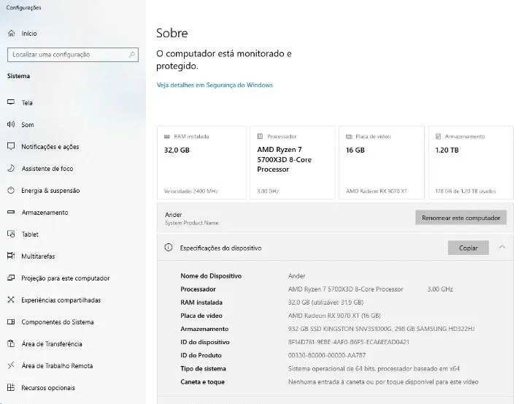Click the search magnifier icon
The image size is (532, 404).
(131, 54)
